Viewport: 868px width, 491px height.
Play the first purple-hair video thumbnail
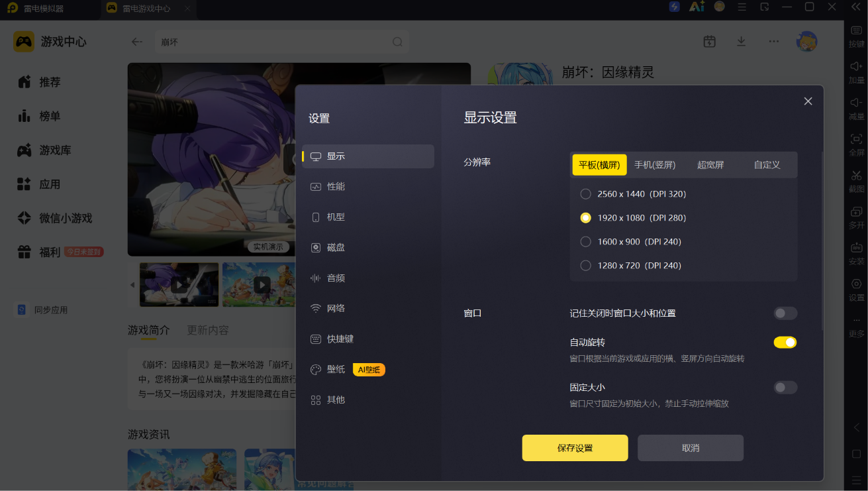[x=179, y=285]
